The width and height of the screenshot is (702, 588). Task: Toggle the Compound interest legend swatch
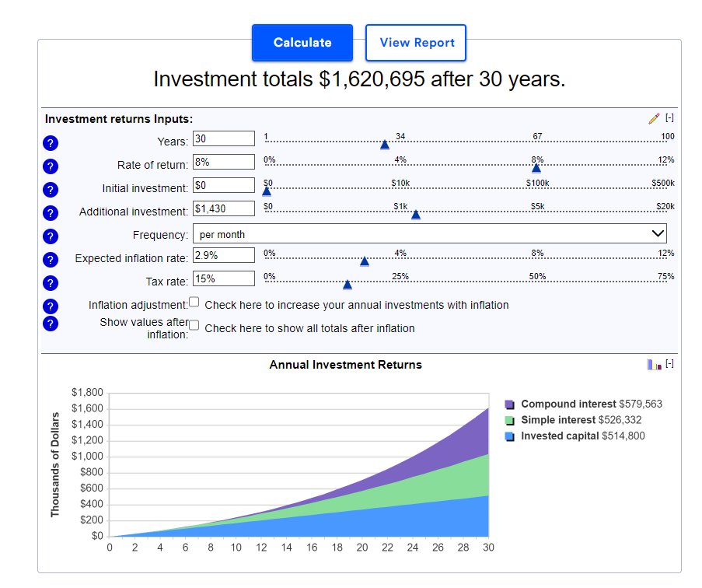510,404
